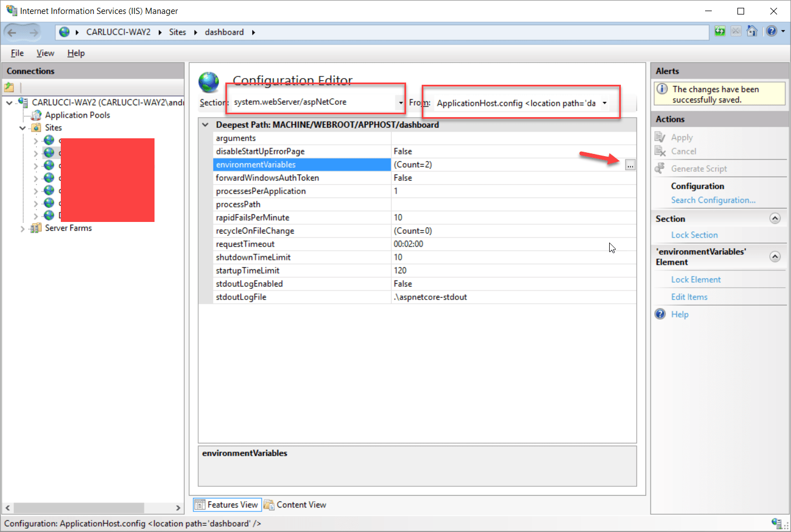Select the Application Pools tree item
The image size is (791, 532).
coord(78,115)
